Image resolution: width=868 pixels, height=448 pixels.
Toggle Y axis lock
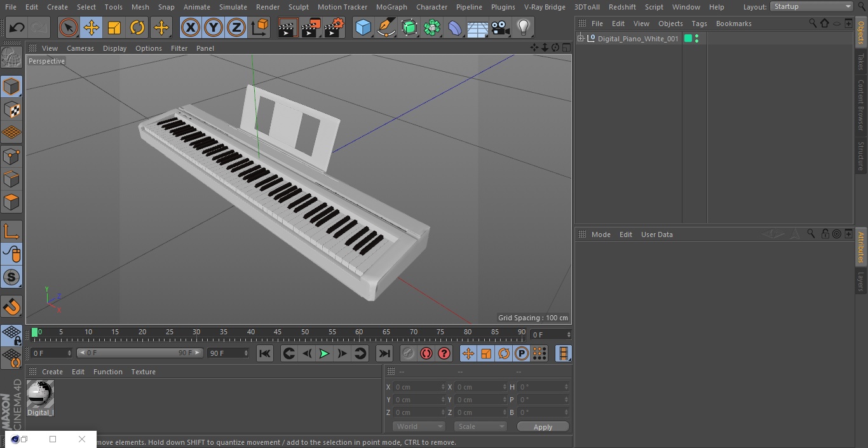coord(214,28)
